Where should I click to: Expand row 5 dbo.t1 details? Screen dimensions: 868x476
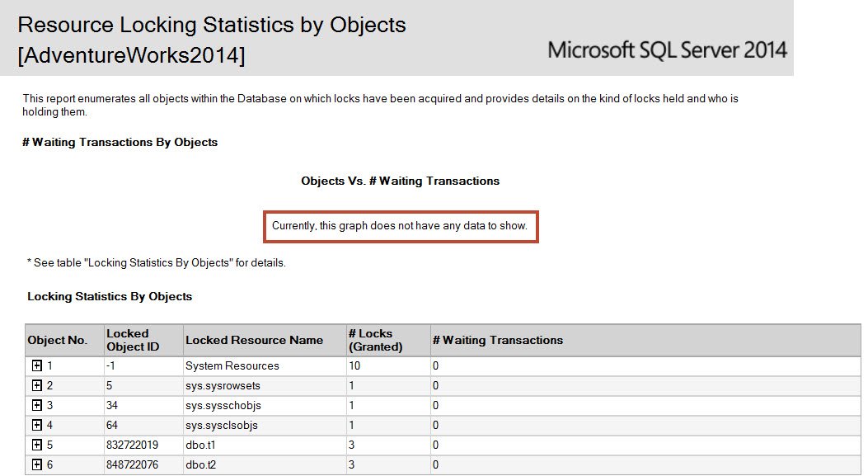point(37,445)
